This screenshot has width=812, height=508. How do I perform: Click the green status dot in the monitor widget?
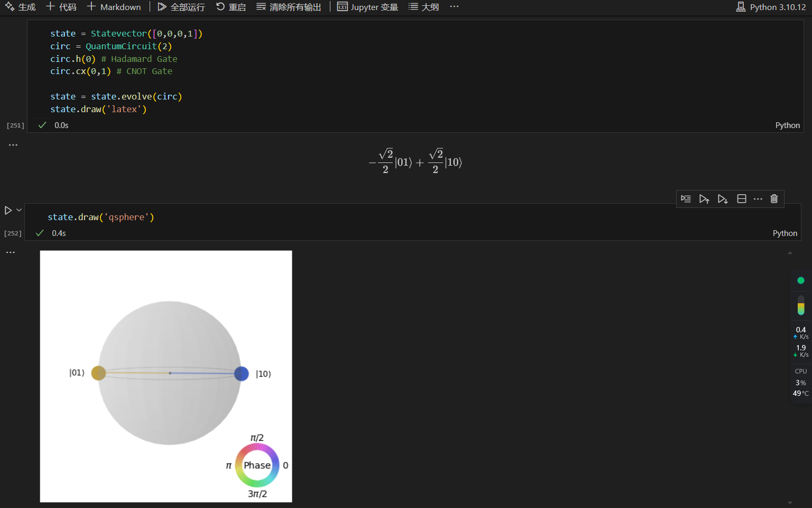point(800,280)
